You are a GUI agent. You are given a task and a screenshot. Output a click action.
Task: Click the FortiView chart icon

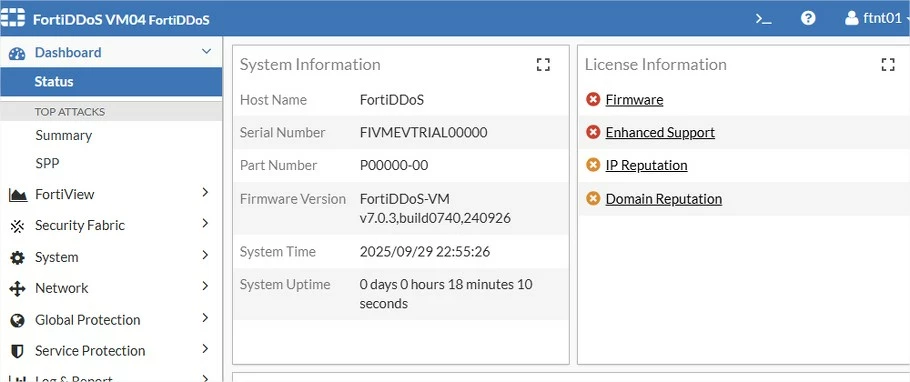point(17,194)
